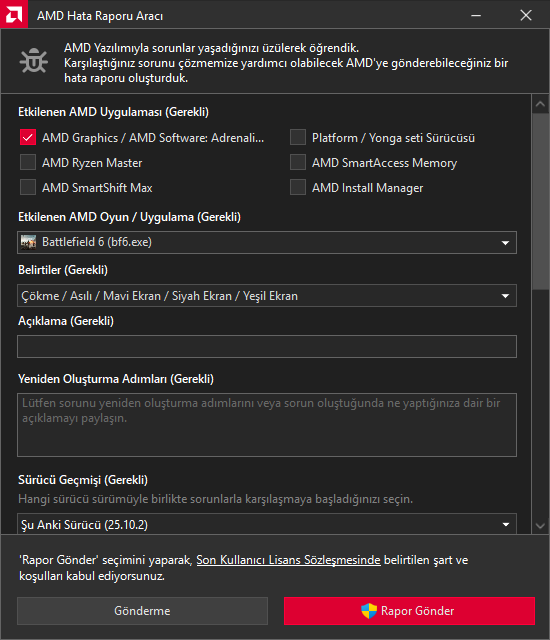
Task: Toggle the AMD Install Manager checkbox
Action: click(x=298, y=187)
